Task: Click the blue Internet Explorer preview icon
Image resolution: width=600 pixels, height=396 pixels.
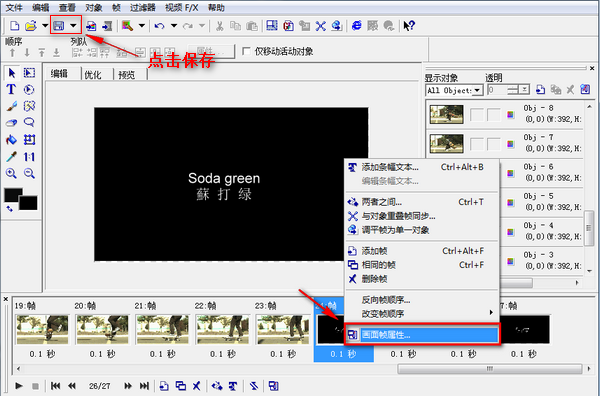Action: point(357,26)
